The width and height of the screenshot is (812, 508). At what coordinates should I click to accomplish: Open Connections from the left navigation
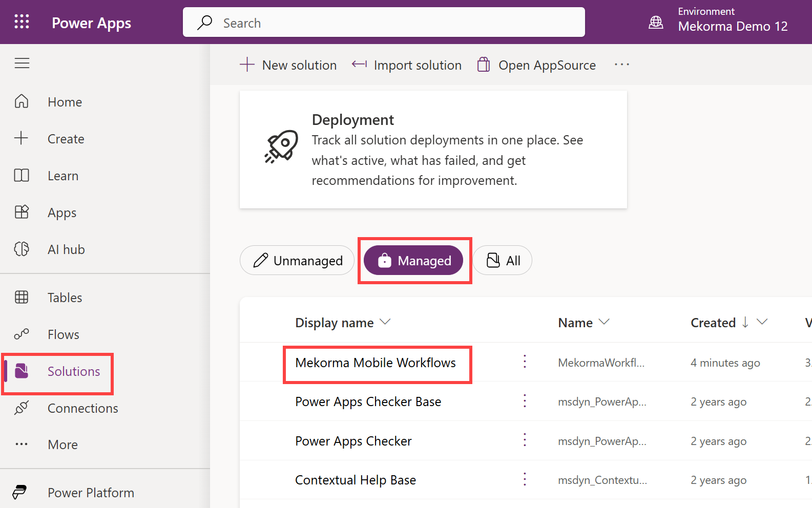(x=82, y=408)
